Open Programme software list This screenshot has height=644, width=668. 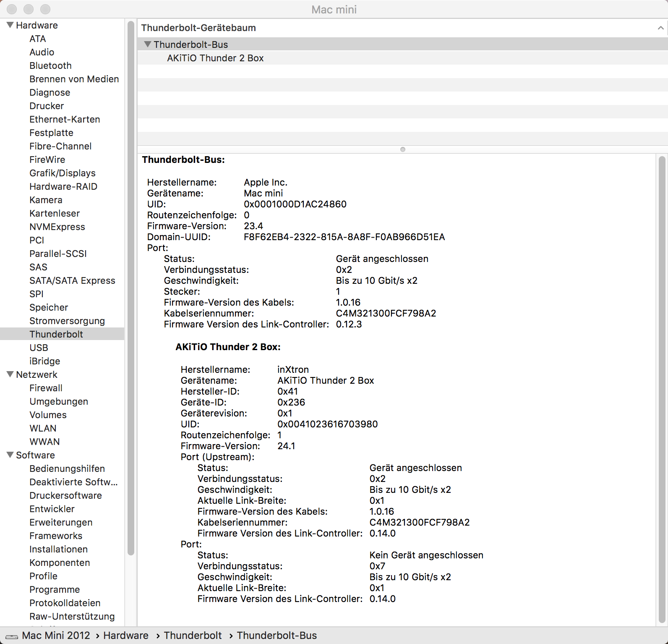(x=55, y=589)
